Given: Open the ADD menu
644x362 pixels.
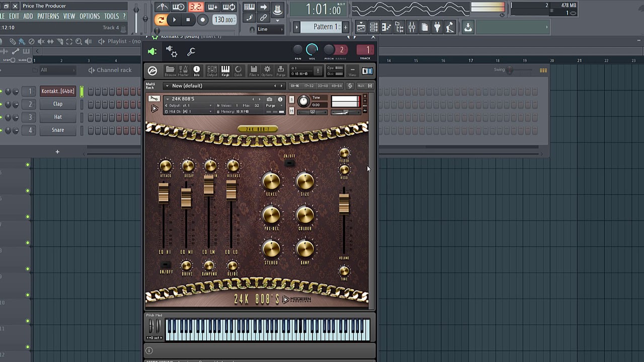Looking at the screenshot, I should click(x=28, y=16).
